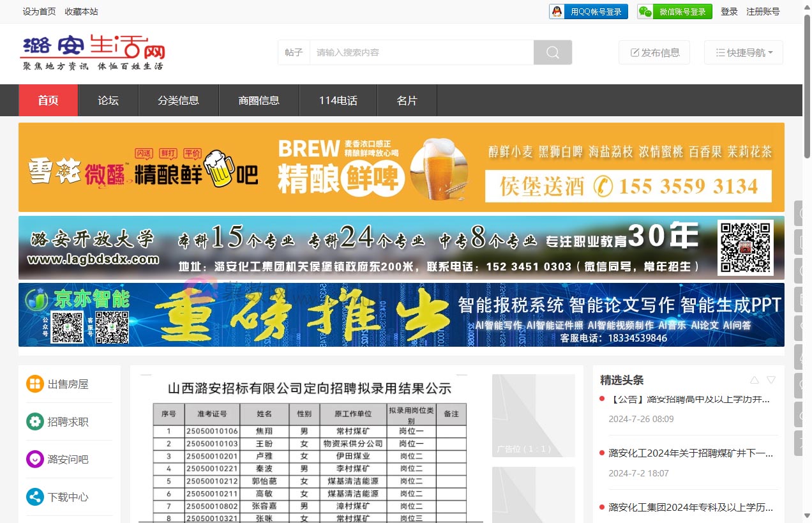Click the topmost icon in right floating sidebar
812x523 pixels.
pyautogui.click(x=799, y=213)
